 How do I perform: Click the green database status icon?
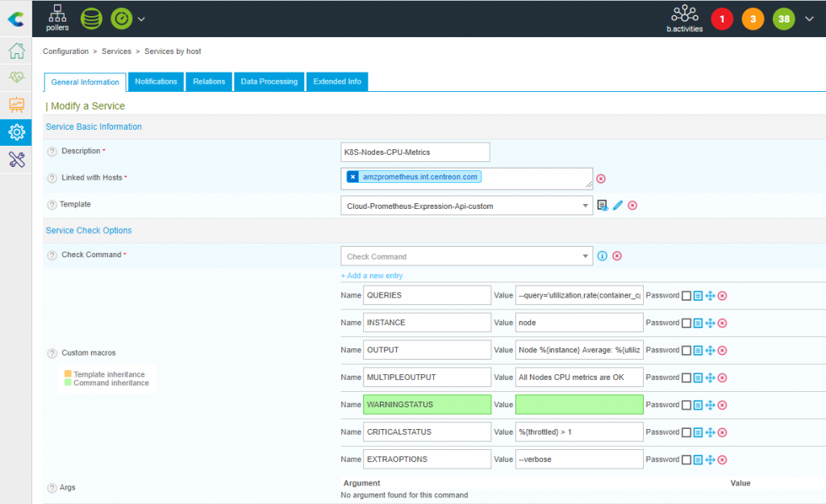(x=91, y=19)
